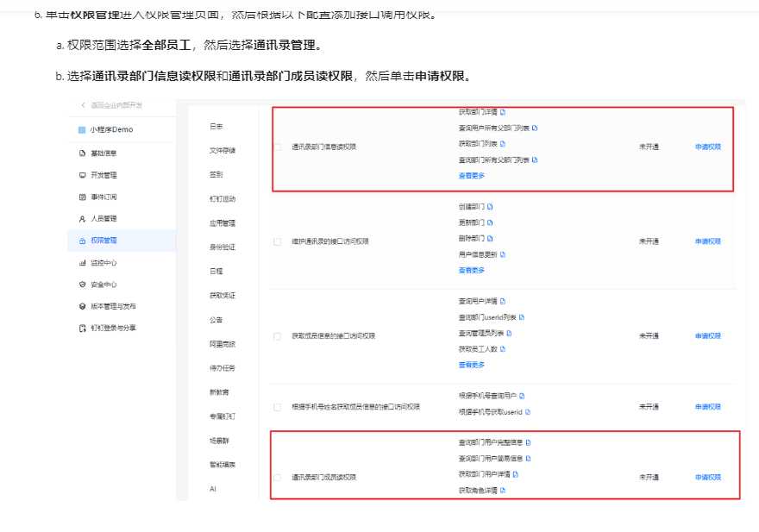Click the lock icon for 权限管理

click(x=82, y=241)
